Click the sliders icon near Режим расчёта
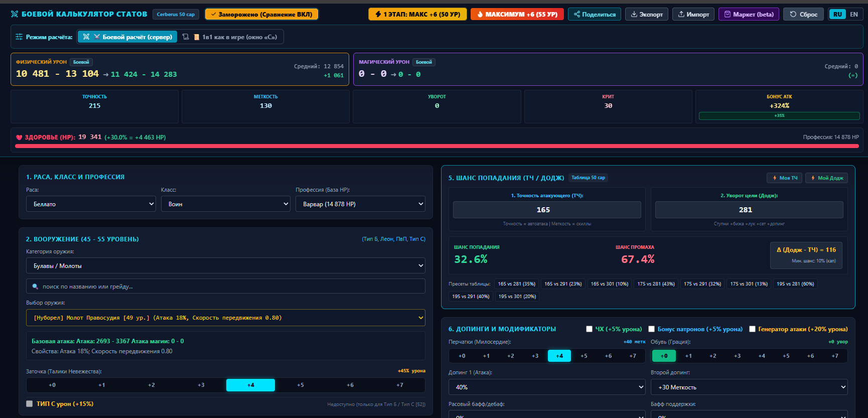This screenshot has width=868, height=418. tap(19, 37)
